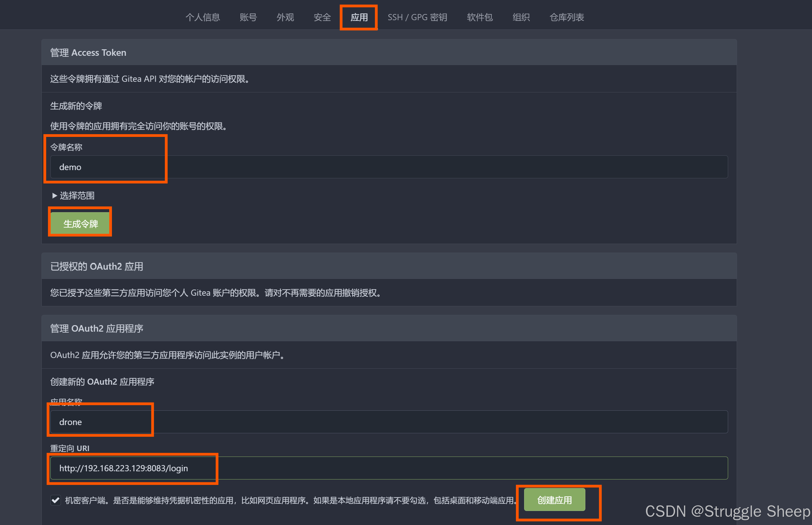
Task: Open the 个人信息 settings tab
Action: pyautogui.click(x=203, y=17)
